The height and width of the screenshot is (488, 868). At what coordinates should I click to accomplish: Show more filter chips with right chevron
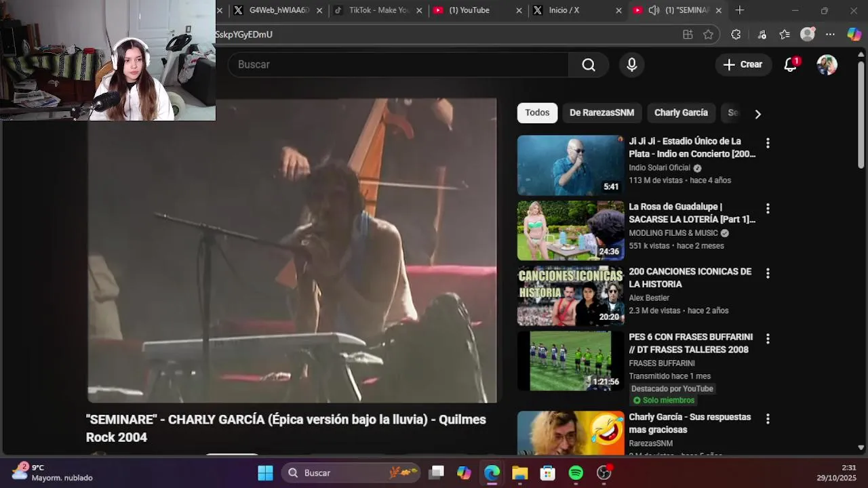point(757,114)
